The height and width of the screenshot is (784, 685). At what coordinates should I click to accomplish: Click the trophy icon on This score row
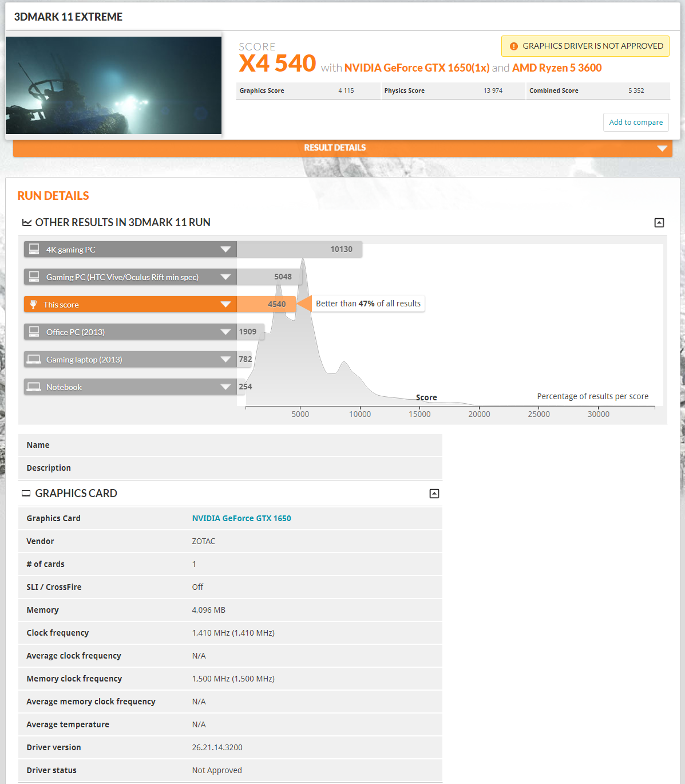pyautogui.click(x=33, y=304)
